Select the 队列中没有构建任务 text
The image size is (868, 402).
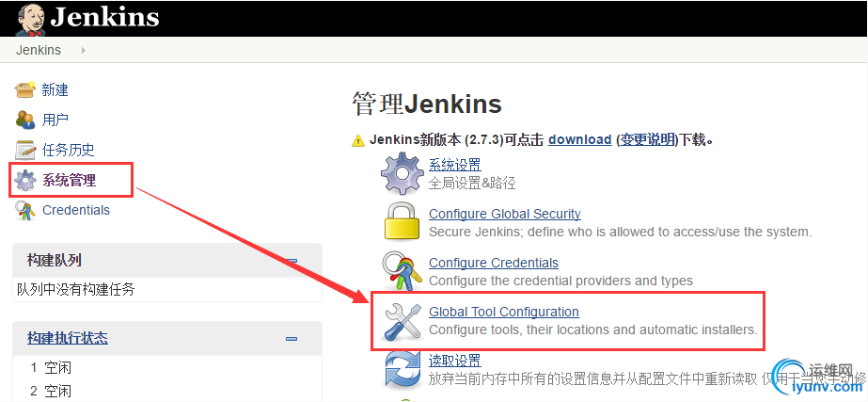pyautogui.click(x=76, y=289)
